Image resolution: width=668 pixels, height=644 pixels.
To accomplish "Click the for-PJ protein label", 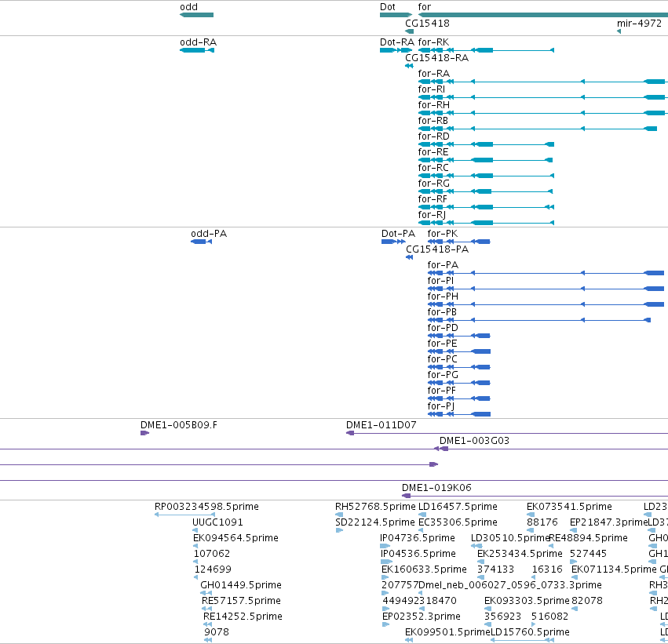I will coord(441,406).
